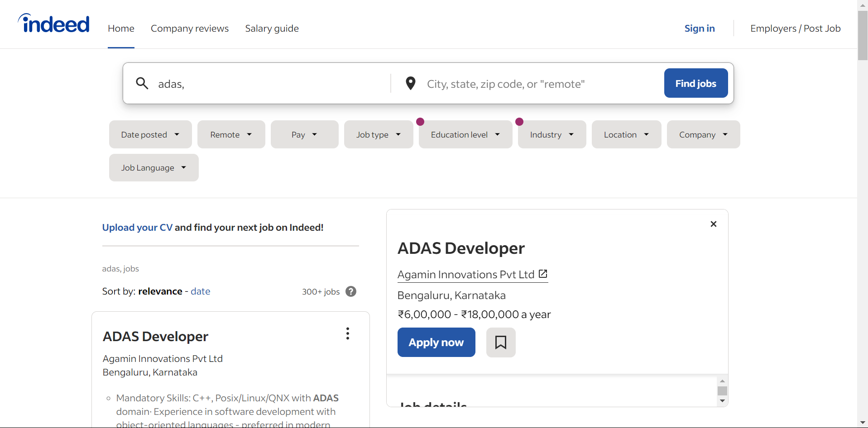Expand the Industry filter dropdown
This screenshot has width=868, height=428.
point(551,135)
